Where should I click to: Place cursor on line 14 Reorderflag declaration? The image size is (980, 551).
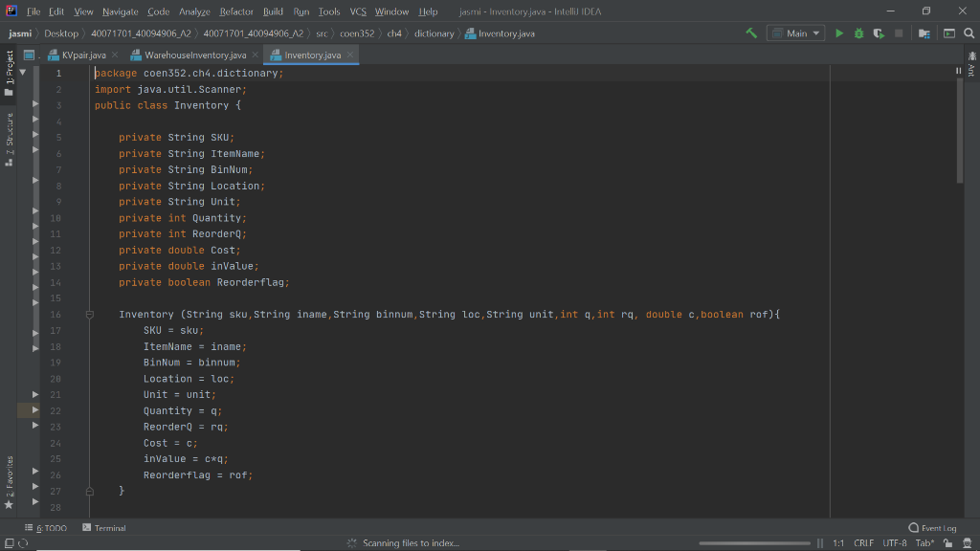click(204, 282)
